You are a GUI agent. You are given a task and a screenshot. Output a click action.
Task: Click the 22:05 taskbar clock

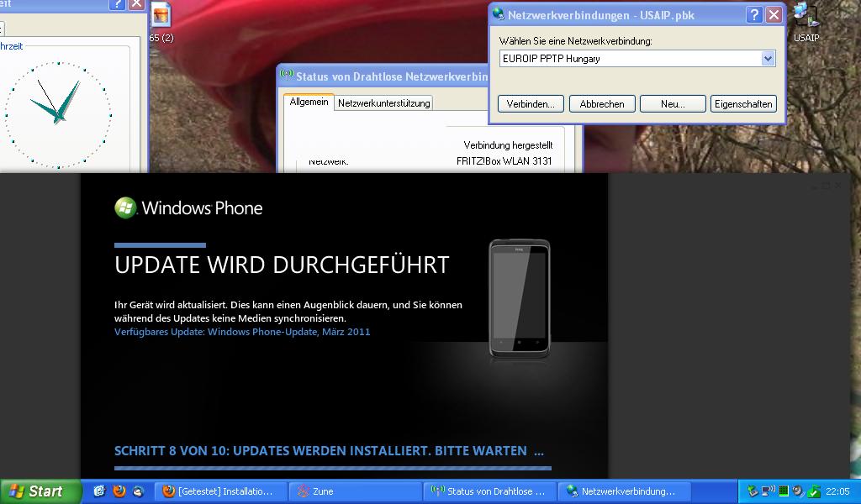(837, 491)
